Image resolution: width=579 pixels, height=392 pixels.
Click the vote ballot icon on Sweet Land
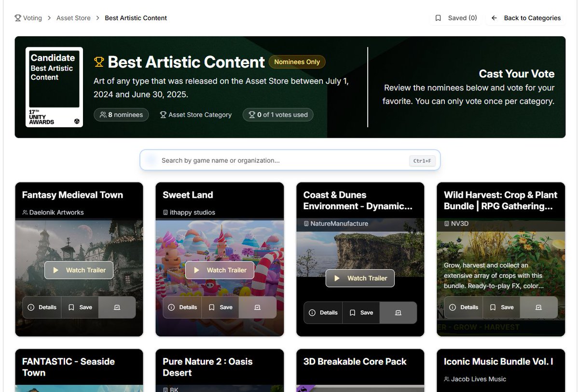click(x=258, y=307)
